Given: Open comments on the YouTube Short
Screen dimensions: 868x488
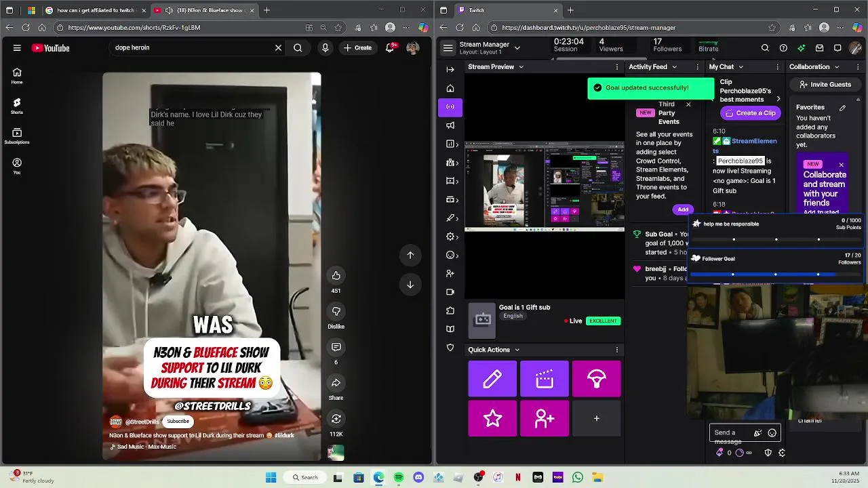Looking at the screenshot, I should pos(336,347).
